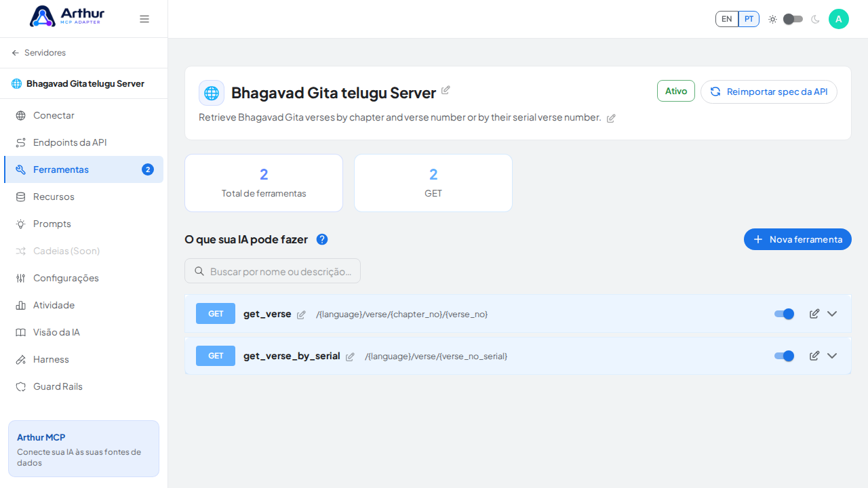Click the Arthur MCP Adapter logo
Viewport: 868px width, 488px height.
pyautogui.click(x=67, y=16)
